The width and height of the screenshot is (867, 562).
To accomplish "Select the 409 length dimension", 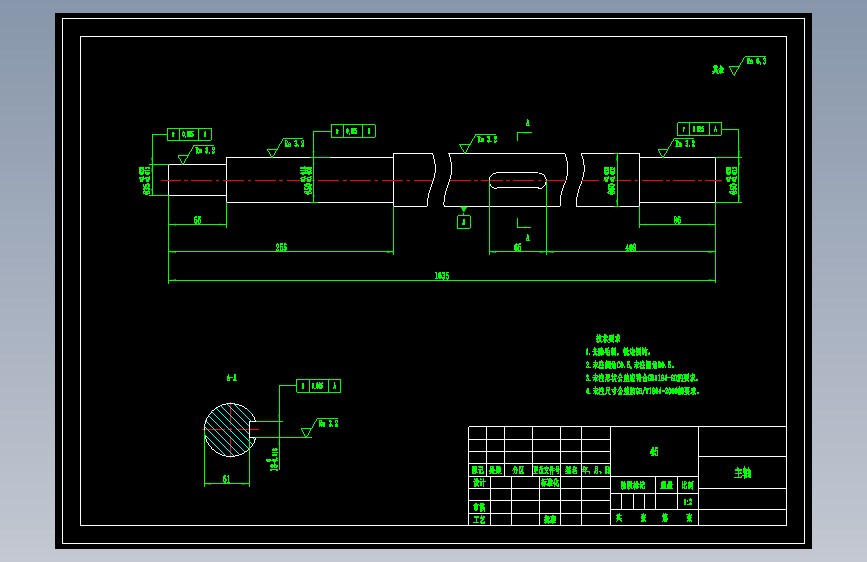I will pyautogui.click(x=631, y=247).
